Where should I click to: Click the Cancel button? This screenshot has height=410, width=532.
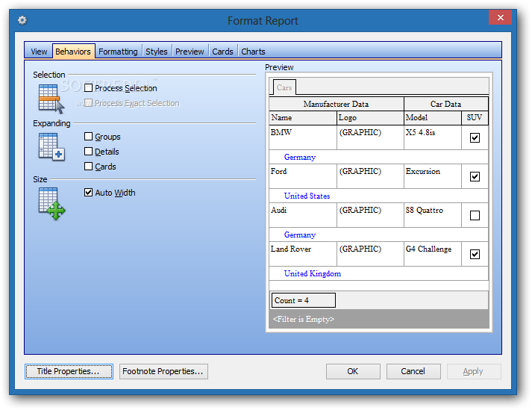click(413, 371)
